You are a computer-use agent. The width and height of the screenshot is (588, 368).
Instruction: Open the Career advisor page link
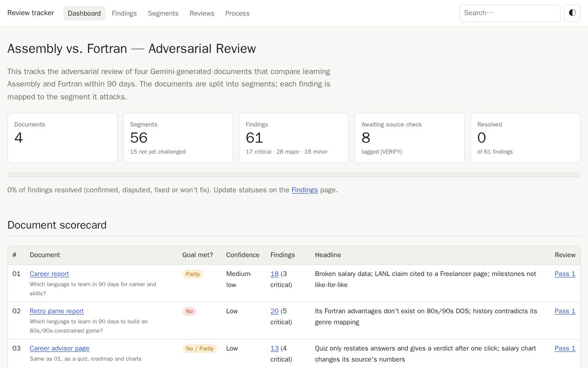(59, 348)
